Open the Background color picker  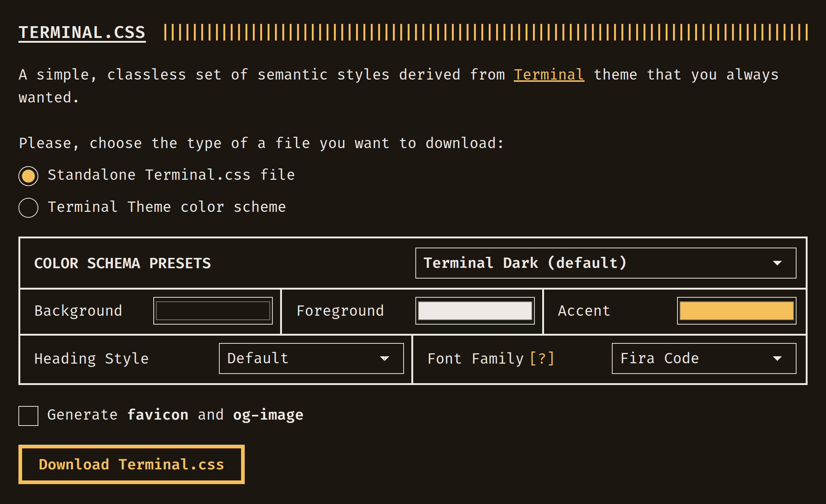(x=213, y=311)
